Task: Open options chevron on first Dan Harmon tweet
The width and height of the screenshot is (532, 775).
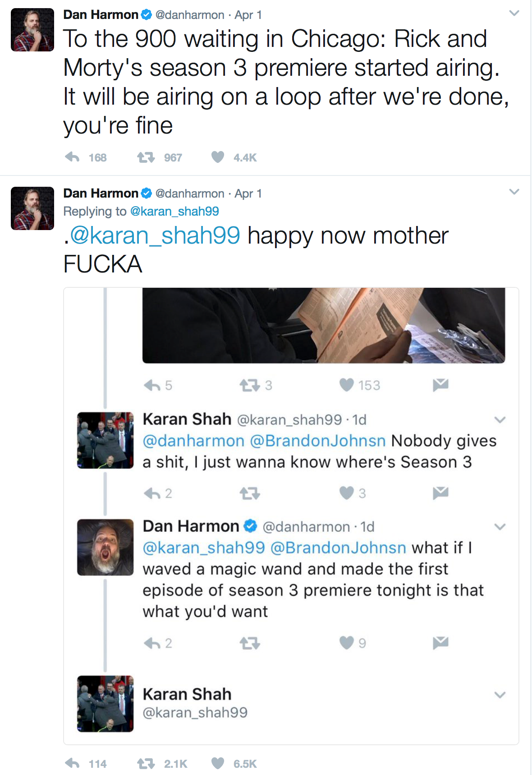Action: coord(514,14)
